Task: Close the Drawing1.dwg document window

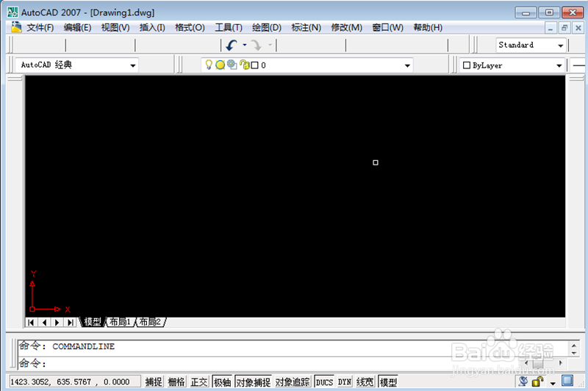Action: (578, 28)
